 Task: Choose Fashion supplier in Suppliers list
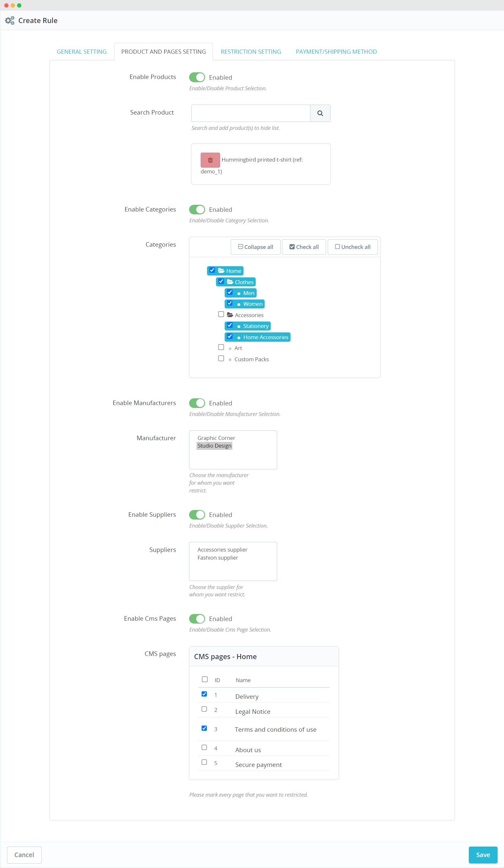[218, 558]
